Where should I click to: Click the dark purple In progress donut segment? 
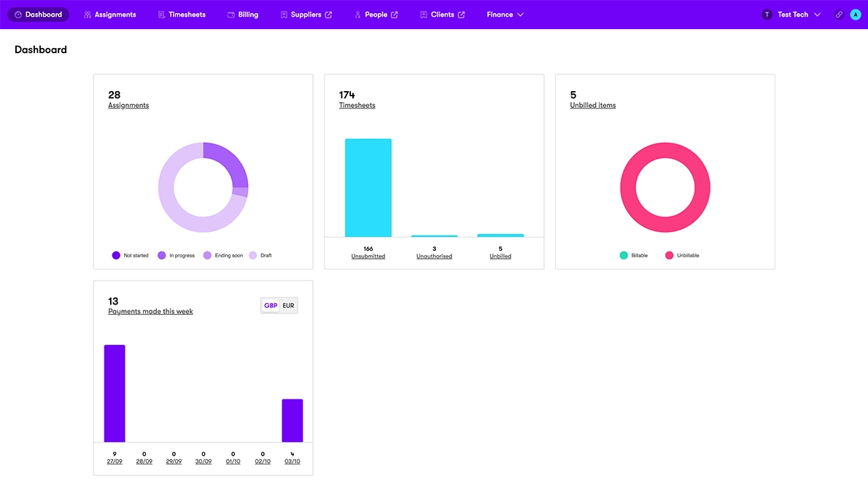pos(230,163)
